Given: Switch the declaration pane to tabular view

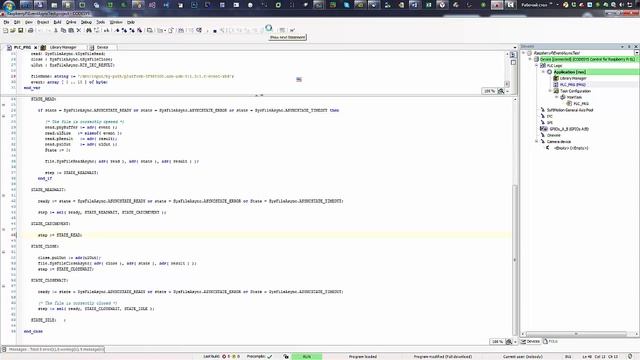Looking at the screenshot, I should pos(513,62).
